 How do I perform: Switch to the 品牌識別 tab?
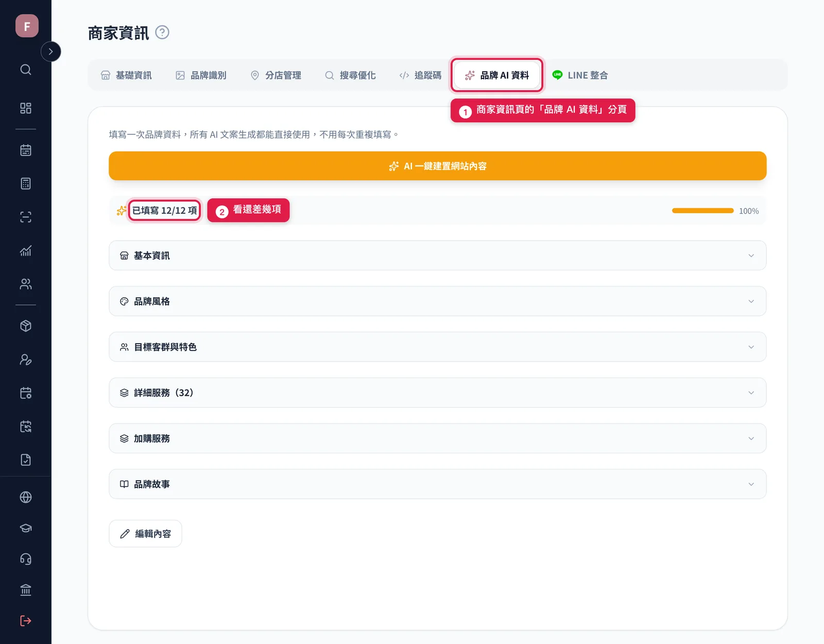[201, 75]
